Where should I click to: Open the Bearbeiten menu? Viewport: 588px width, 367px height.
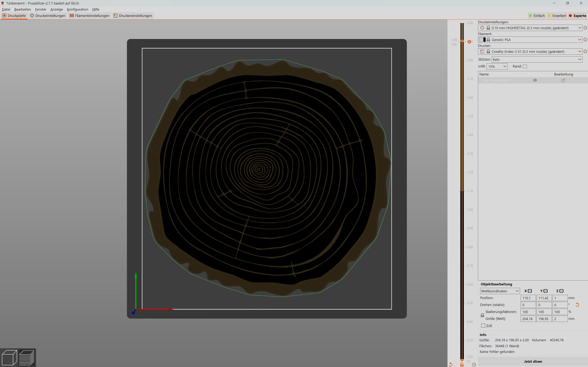[23, 9]
